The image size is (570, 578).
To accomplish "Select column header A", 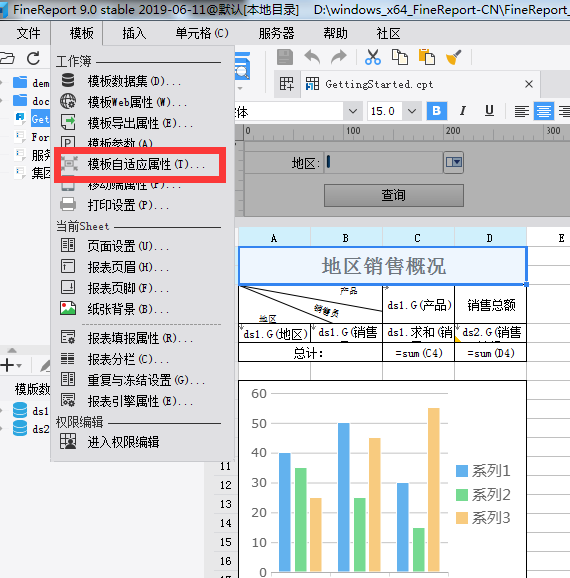I will pos(274,238).
